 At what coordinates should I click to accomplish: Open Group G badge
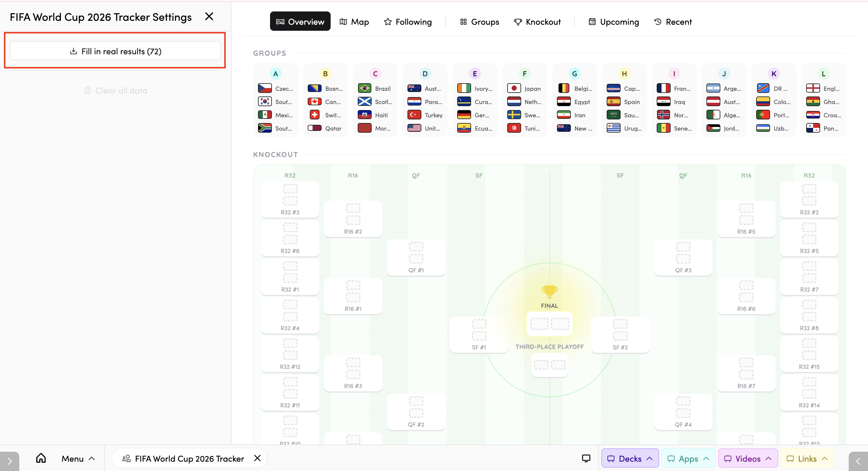click(x=574, y=74)
